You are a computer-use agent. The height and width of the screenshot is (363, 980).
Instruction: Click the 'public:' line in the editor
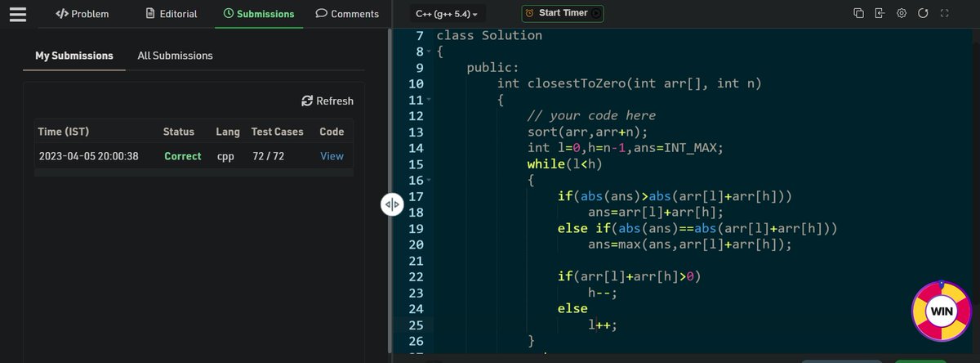[x=492, y=67]
